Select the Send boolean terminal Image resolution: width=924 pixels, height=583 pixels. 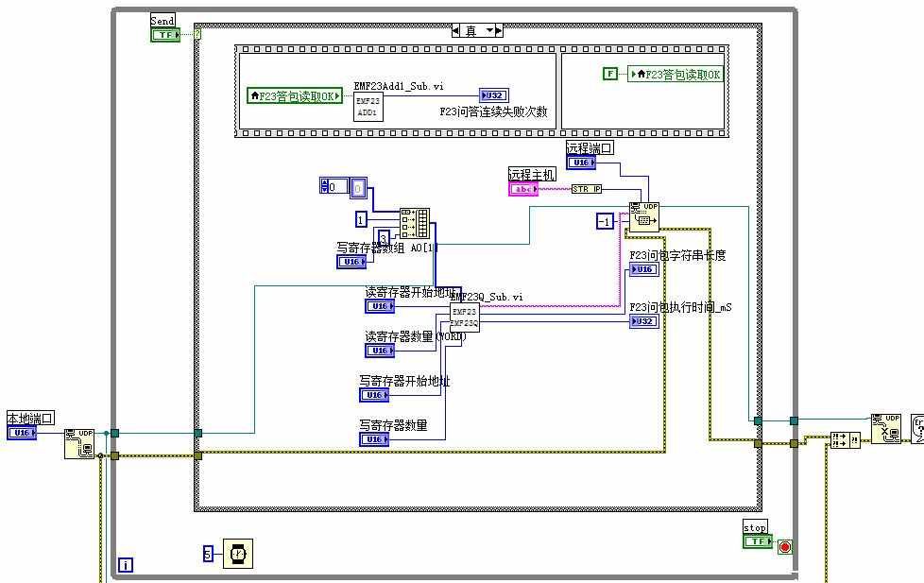coord(165,35)
